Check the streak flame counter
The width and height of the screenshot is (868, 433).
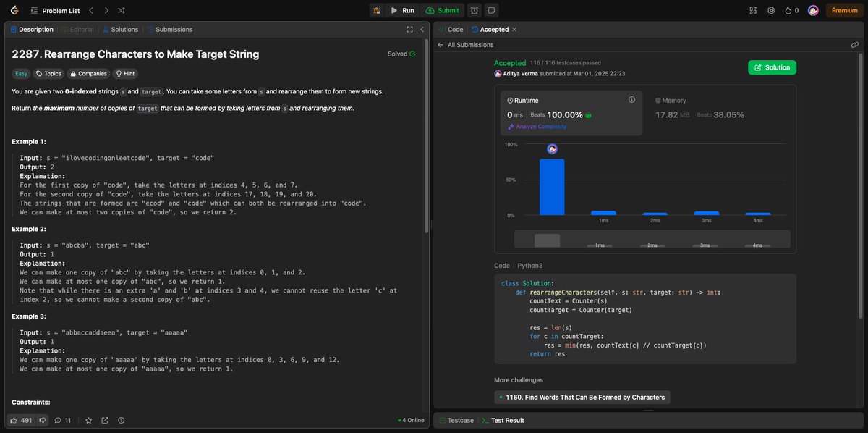click(x=791, y=10)
